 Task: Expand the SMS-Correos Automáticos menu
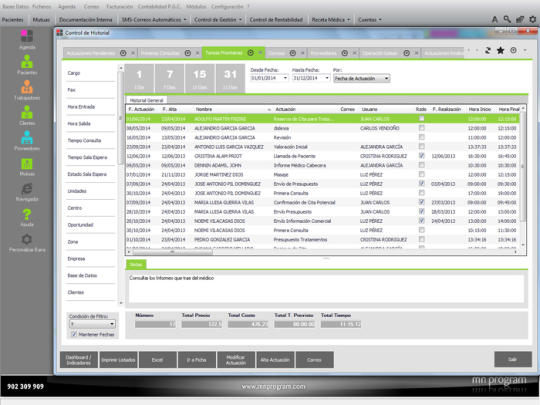click(x=154, y=20)
